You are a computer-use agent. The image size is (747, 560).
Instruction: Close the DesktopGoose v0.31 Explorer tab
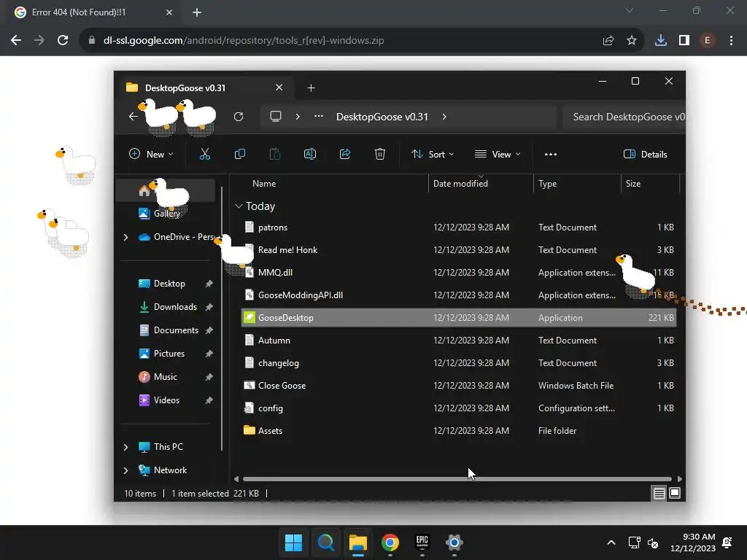pos(279,87)
